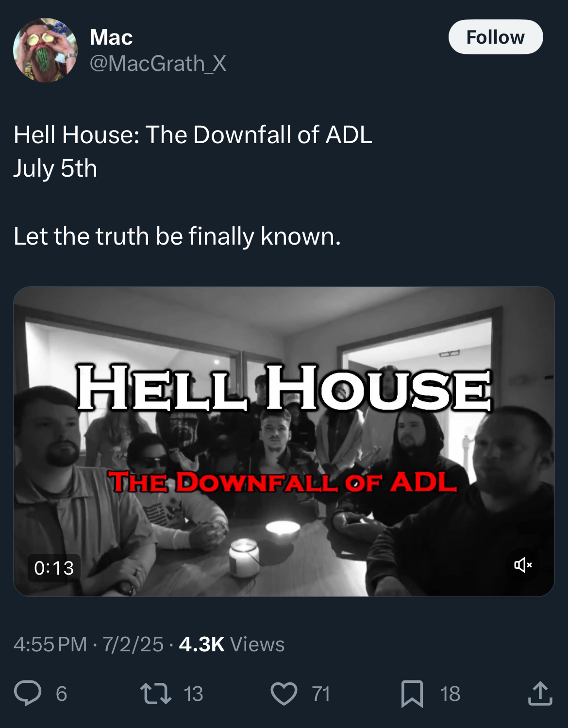Click the 0:13 video duration badge

click(54, 568)
